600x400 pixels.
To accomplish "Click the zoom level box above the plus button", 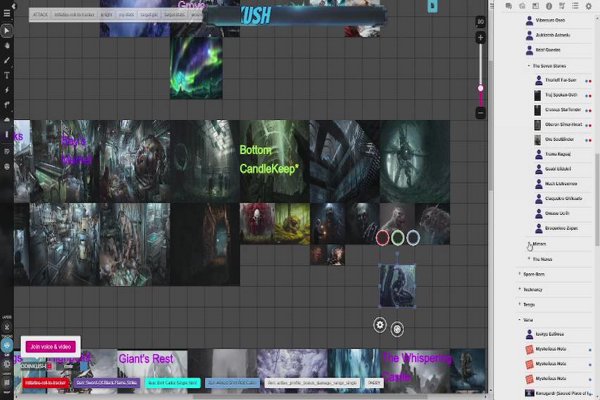I will (x=480, y=22).
